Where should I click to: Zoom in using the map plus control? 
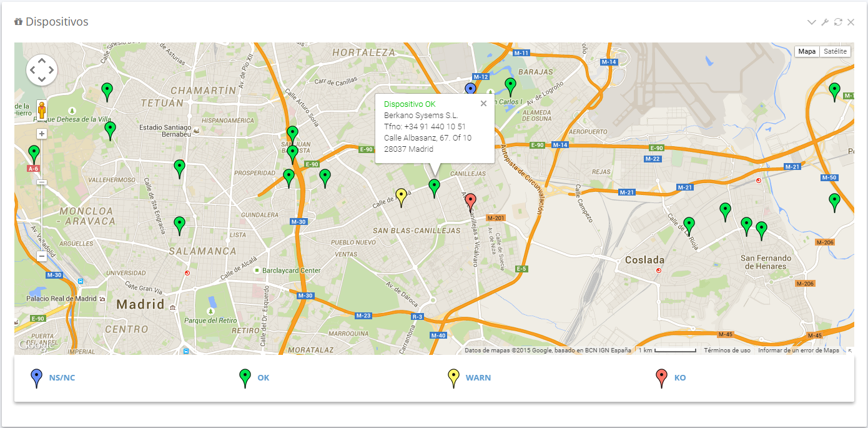tap(41, 133)
